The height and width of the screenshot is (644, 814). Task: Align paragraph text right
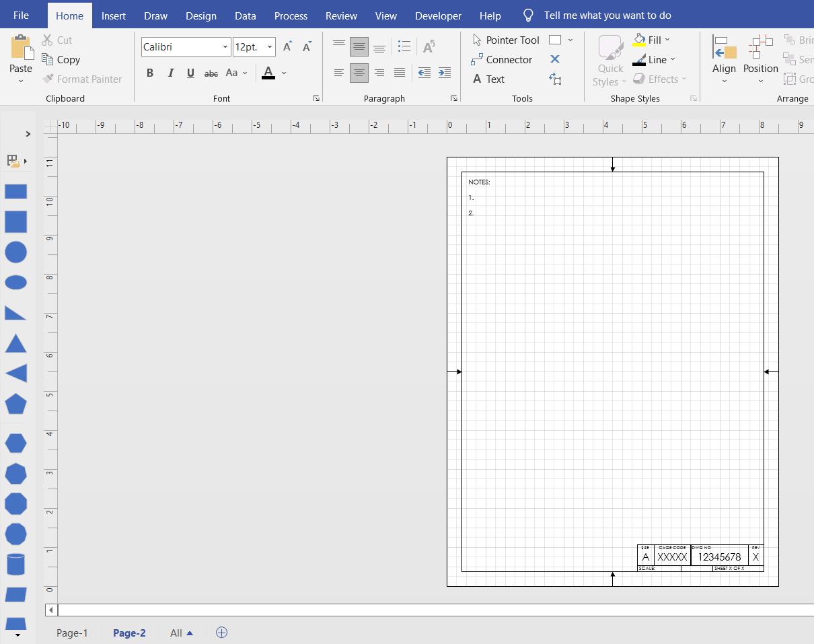tap(379, 72)
